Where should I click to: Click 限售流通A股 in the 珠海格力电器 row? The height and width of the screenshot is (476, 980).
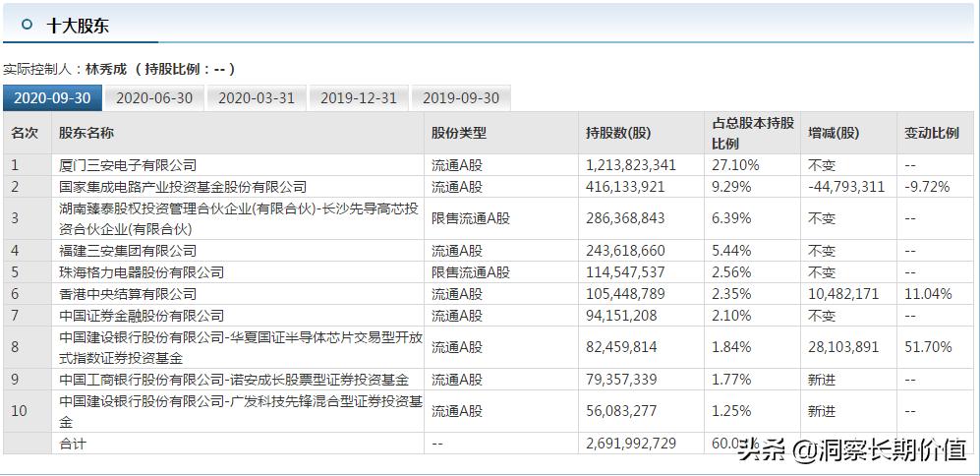click(x=470, y=272)
